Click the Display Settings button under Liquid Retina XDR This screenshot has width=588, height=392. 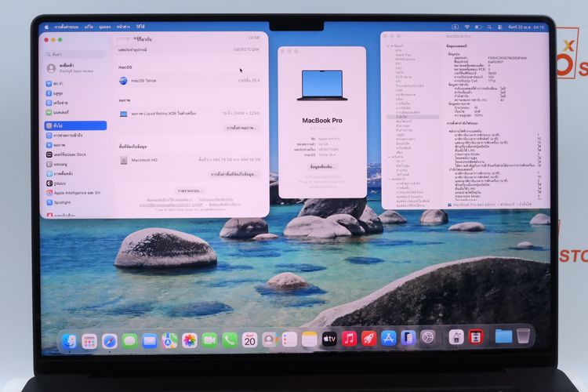(241, 128)
